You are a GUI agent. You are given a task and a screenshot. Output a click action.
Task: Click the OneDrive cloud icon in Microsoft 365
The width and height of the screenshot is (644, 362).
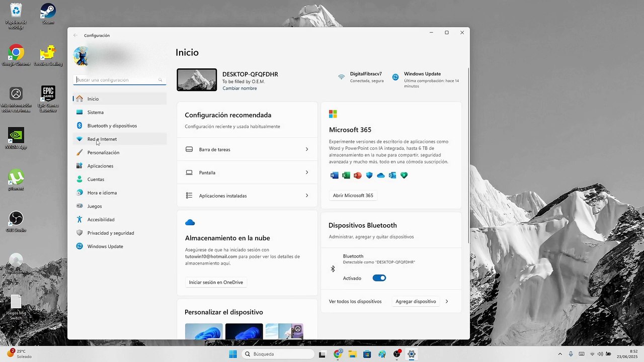[x=381, y=175]
